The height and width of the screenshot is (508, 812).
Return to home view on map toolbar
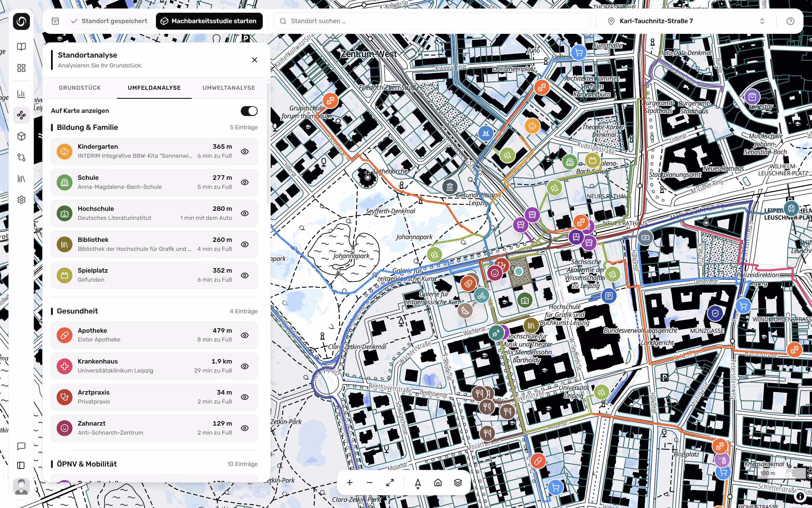[x=438, y=483]
